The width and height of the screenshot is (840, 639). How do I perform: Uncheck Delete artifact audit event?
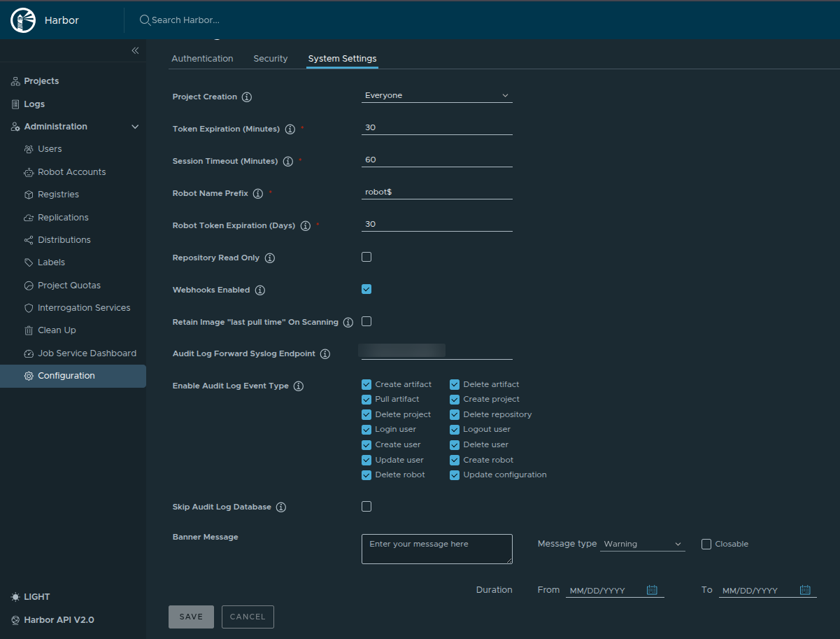click(455, 384)
